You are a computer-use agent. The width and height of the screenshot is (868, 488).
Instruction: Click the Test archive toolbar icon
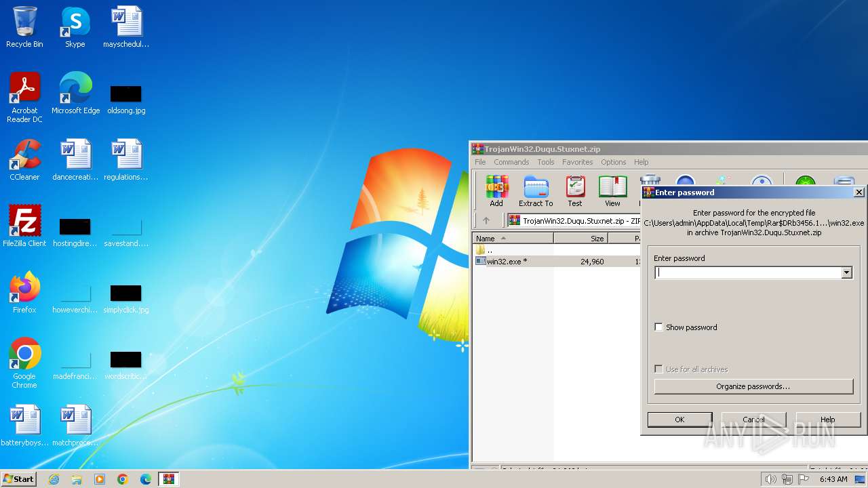575,190
